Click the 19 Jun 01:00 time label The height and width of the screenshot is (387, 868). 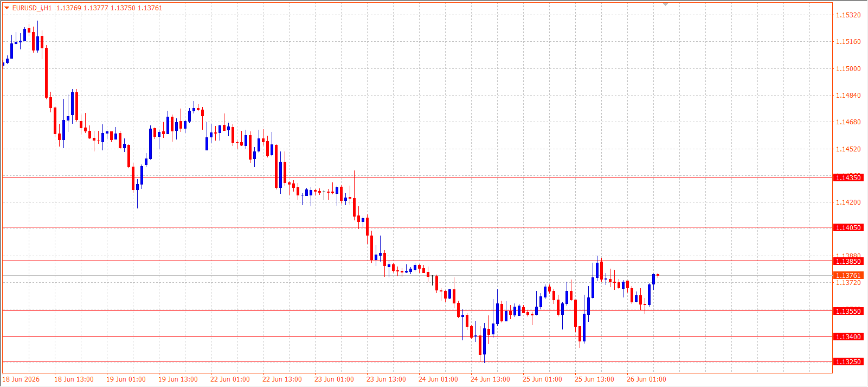pyautogui.click(x=126, y=379)
